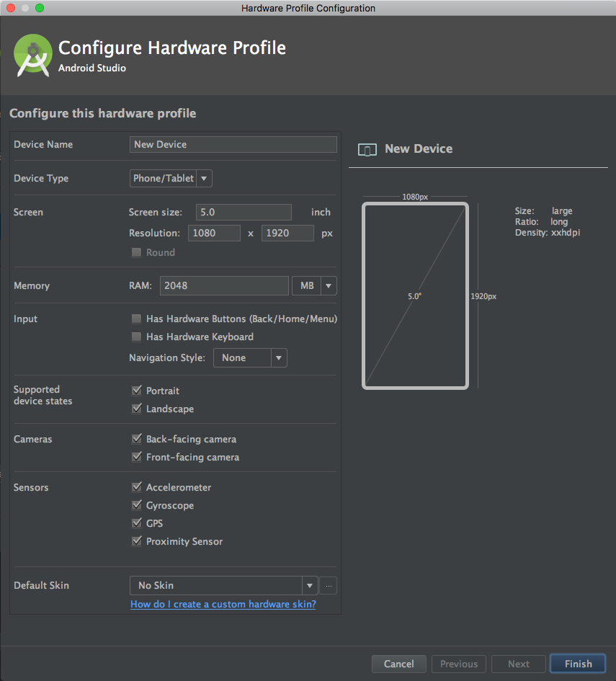Uncheck the Landscape device state
Screen dimensions: 616x681
click(x=136, y=409)
